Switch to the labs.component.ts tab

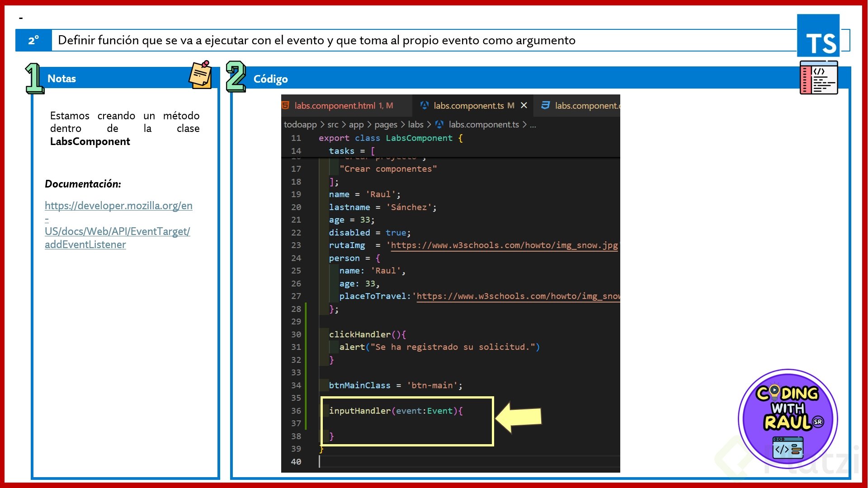coord(468,106)
